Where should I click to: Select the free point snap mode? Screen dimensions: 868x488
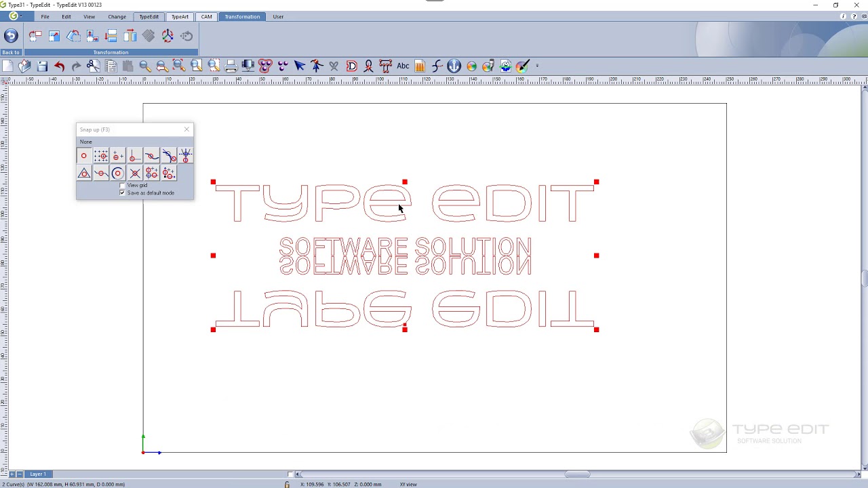click(84, 157)
